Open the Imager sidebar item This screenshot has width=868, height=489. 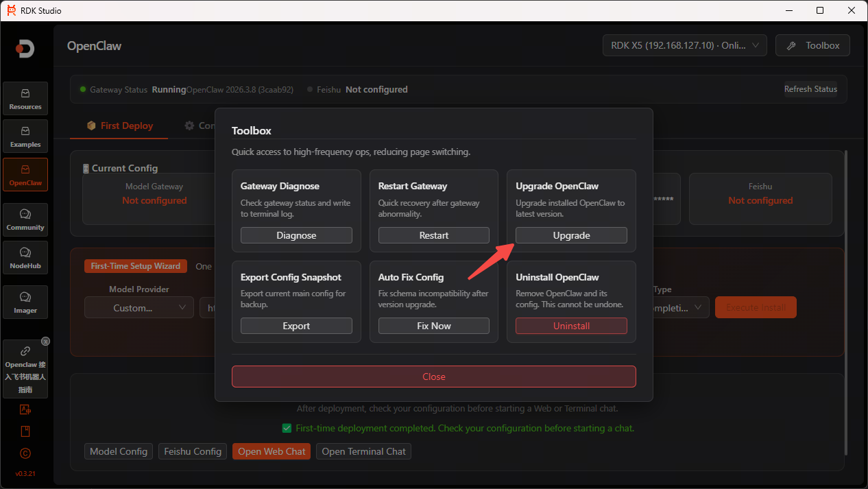pos(25,302)
